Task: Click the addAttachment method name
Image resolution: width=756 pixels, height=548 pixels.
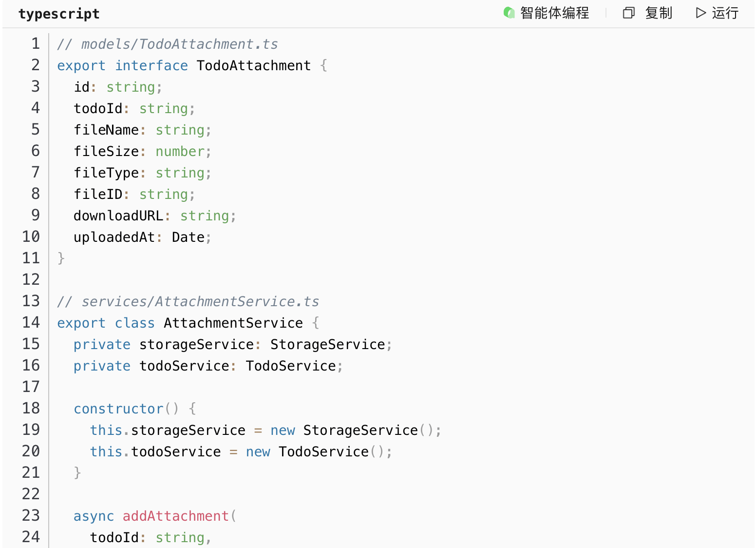Action: 175,516
